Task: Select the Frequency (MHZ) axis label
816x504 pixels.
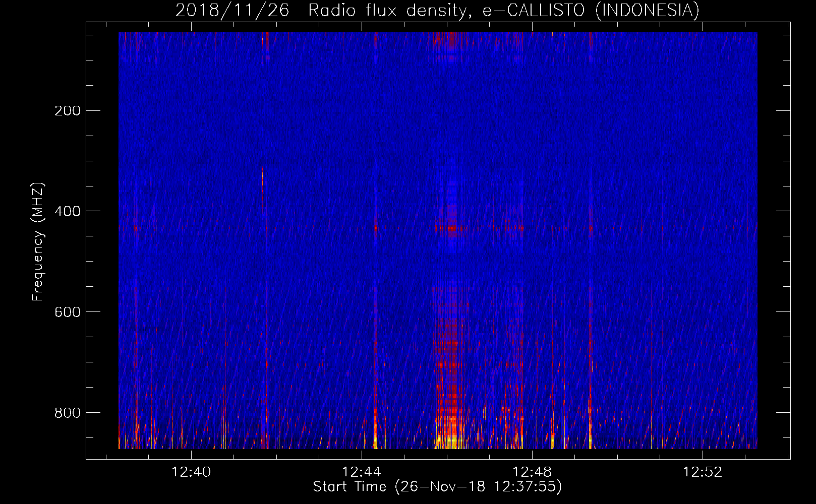Action: click(38, 242)
